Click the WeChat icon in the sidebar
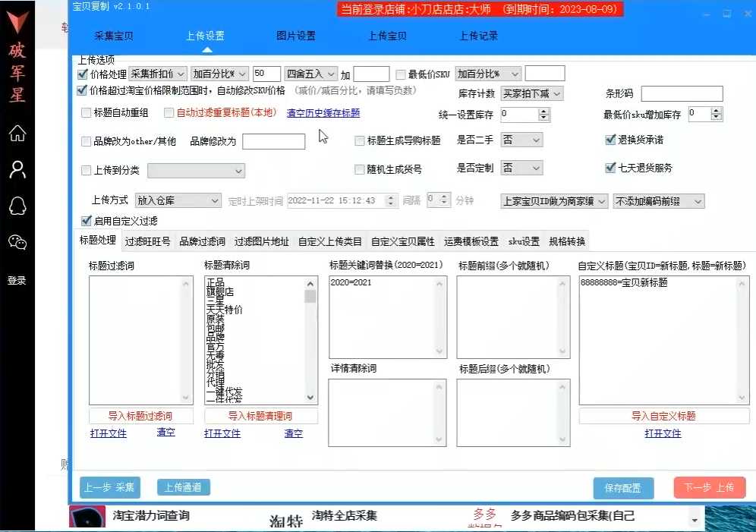 17,242
